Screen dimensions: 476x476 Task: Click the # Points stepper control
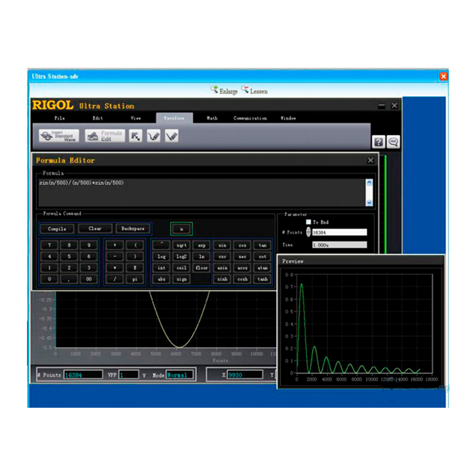(x=309, y=232)
